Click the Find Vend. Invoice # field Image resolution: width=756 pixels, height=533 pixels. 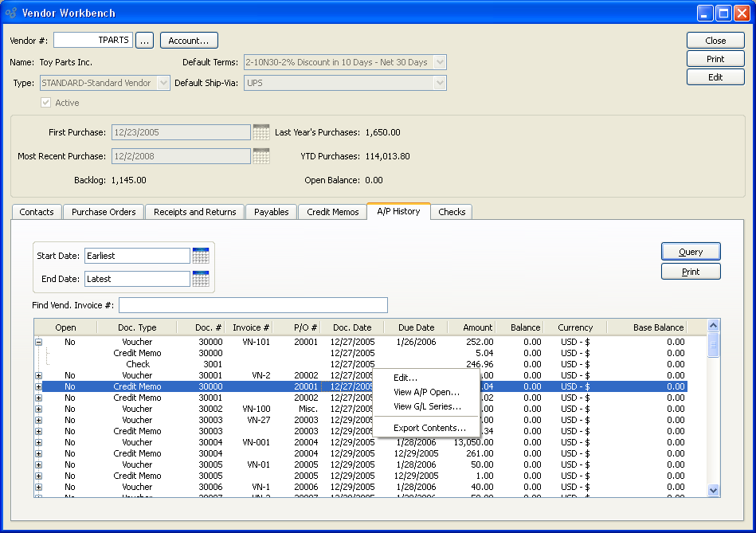(253, 305)
